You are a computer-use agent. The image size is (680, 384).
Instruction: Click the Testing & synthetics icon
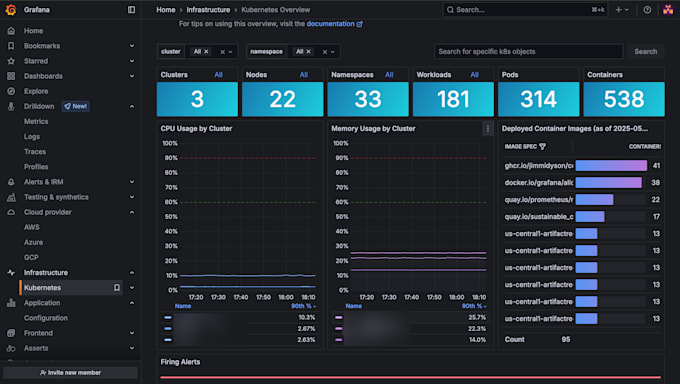(x=11, y=197)
